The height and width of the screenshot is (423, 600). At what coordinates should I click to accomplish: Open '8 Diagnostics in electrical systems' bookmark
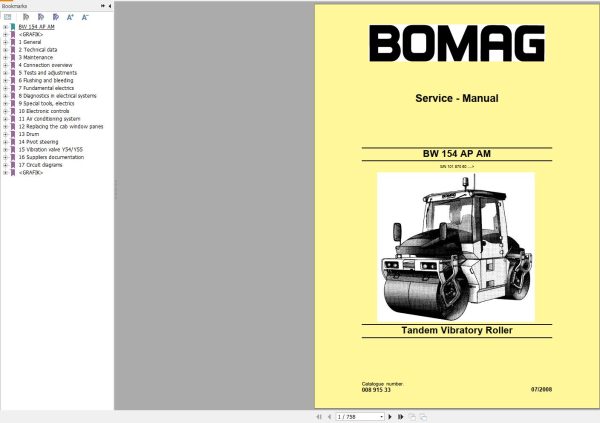(x=57, y=96)
